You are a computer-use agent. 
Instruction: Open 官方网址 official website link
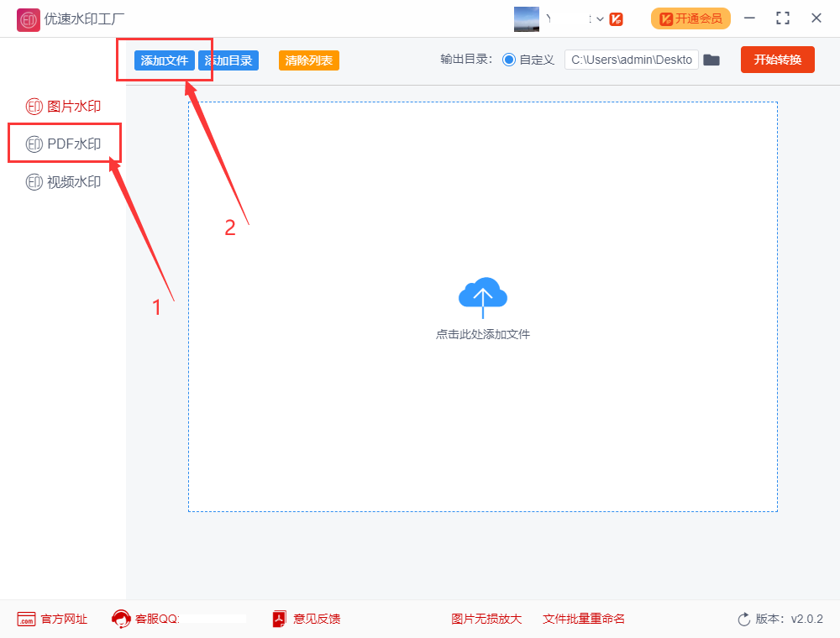tap(64, 619)
